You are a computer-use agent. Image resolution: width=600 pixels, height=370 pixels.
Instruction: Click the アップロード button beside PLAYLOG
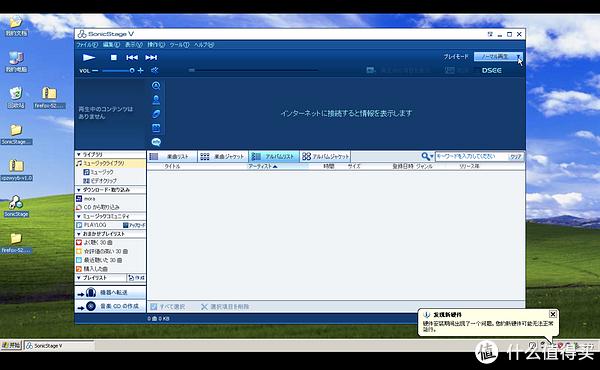click(x=134, y=225)
